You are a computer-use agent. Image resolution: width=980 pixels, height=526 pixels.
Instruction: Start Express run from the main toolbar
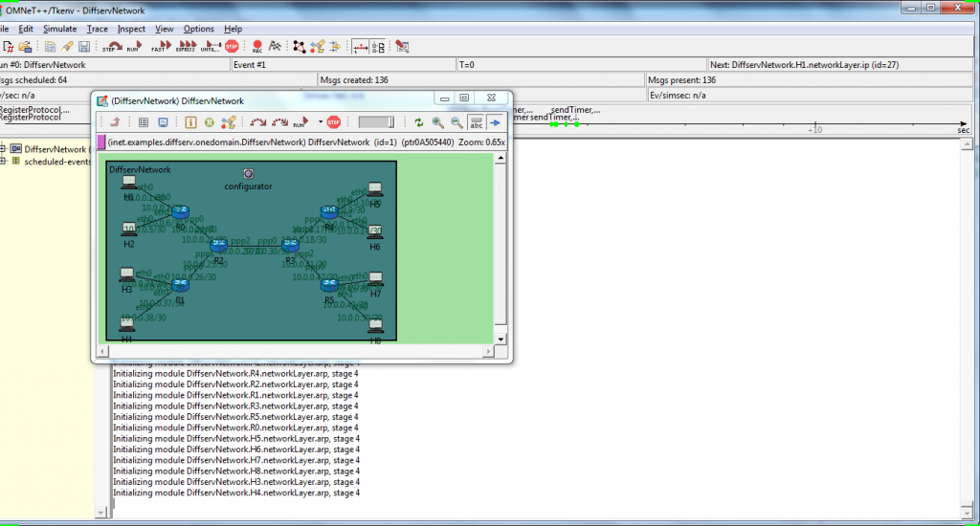[185, 46]
